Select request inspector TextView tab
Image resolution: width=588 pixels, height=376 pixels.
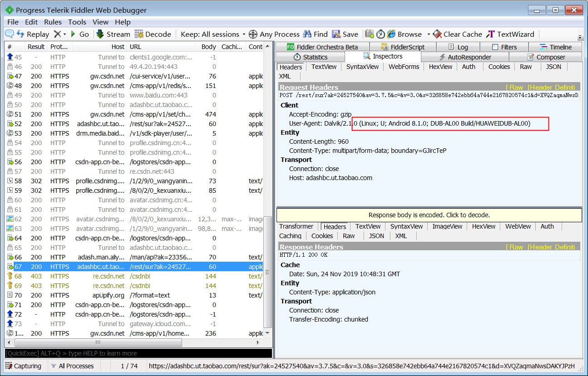324,67
